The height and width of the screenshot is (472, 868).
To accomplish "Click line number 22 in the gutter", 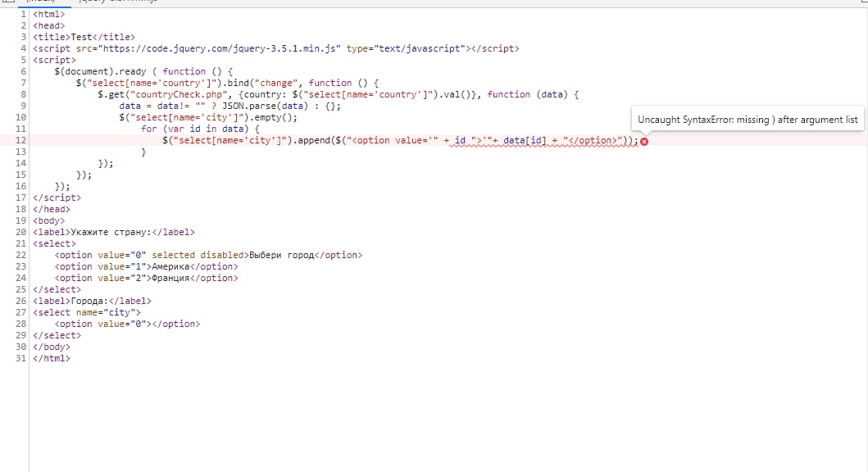I will (x=20, y=255).
